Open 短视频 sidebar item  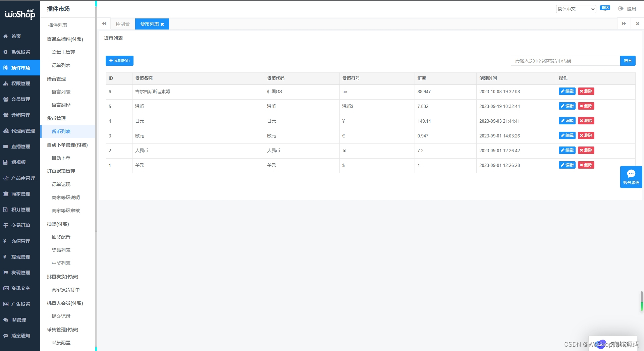(x=20, y=162)
